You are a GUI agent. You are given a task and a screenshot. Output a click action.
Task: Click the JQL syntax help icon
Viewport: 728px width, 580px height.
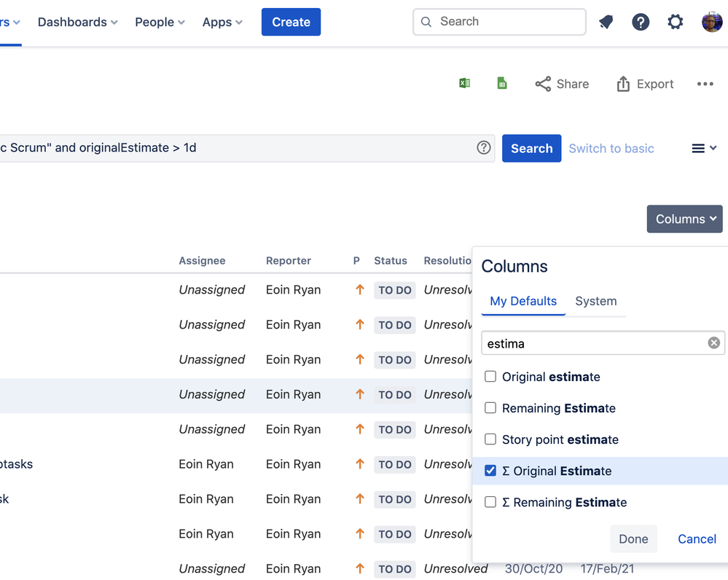484,148
